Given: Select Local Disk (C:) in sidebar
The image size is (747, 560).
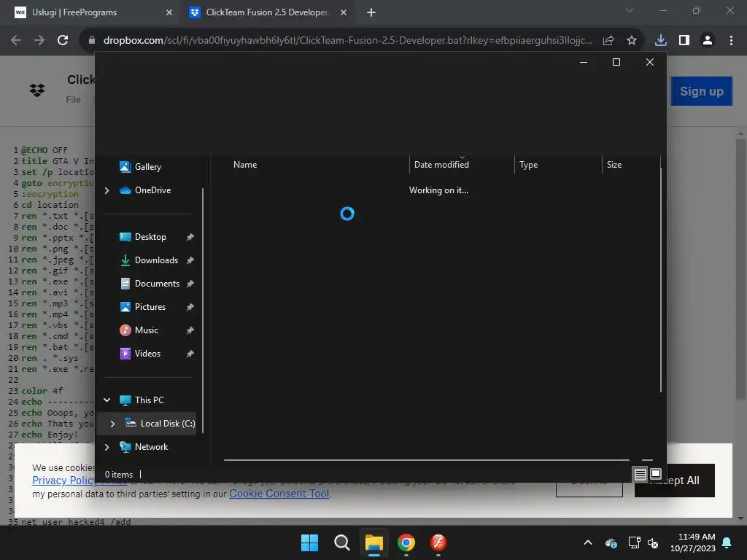Looking at the screenshot, I should pyautogui.click(x=167, y=424).
